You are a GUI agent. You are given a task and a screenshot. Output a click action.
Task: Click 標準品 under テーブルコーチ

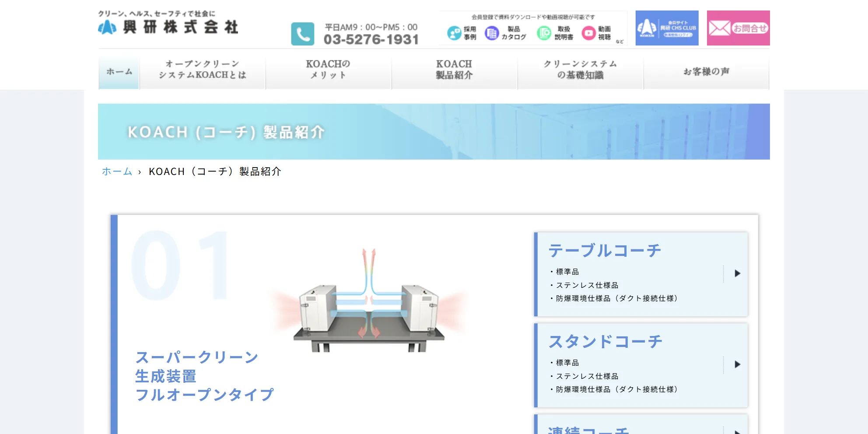coord(567,272)
